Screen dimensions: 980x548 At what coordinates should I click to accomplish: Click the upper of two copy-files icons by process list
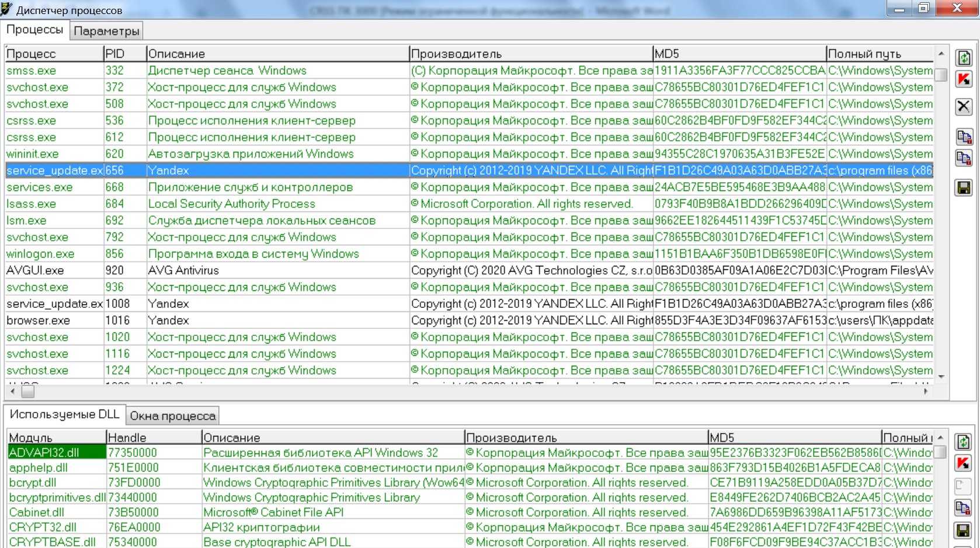tap(964, 137)
